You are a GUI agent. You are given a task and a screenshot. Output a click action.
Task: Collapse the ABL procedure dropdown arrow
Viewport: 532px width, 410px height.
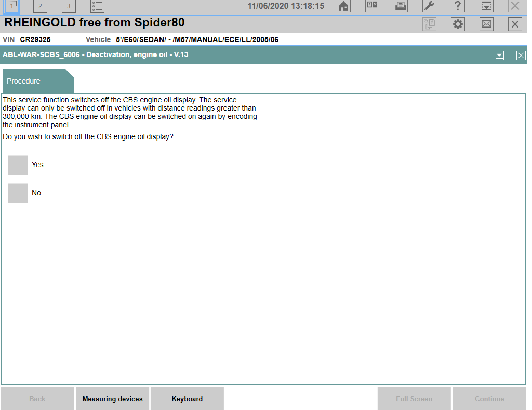click(x=499, y=55)
